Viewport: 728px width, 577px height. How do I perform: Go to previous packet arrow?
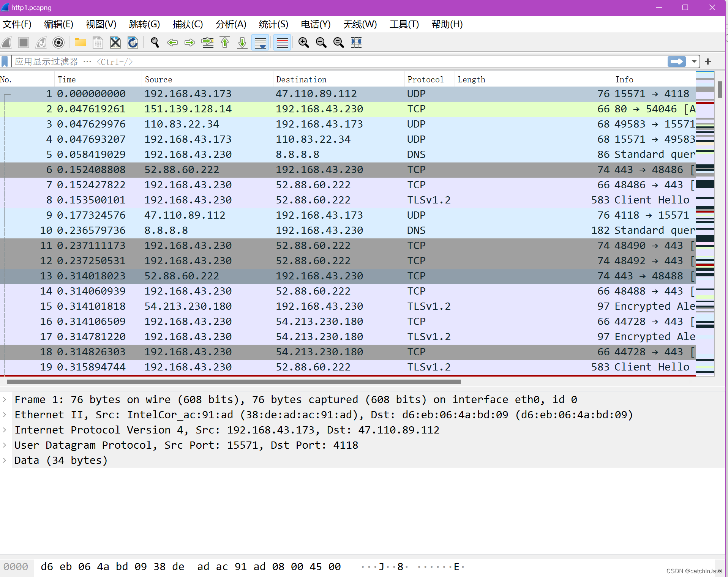point(172,43)
